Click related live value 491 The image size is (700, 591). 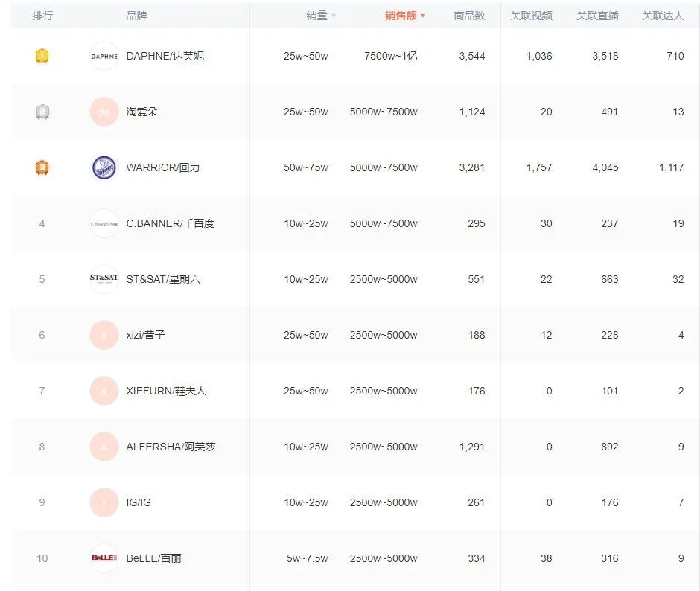[x=609, y=112]
